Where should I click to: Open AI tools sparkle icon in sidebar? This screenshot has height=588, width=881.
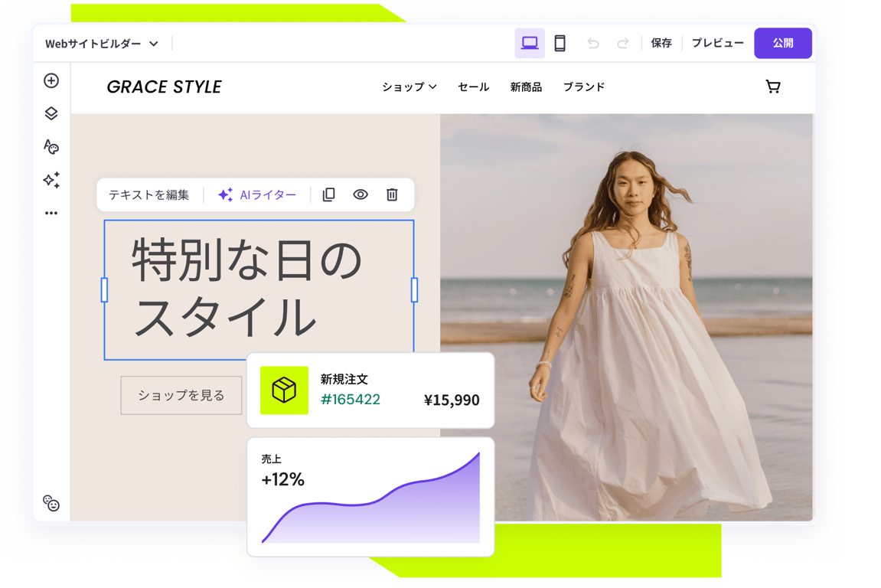click(x=51, y=180)
